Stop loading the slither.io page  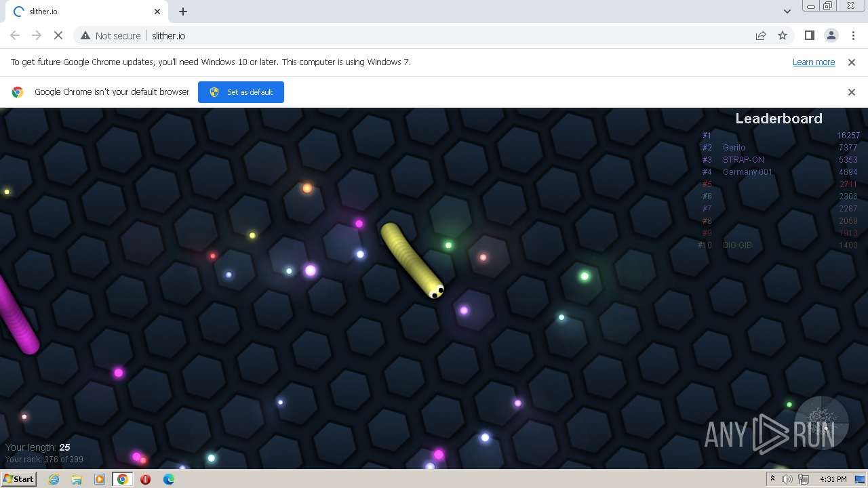pyautogui.click(x=58, y=35)
